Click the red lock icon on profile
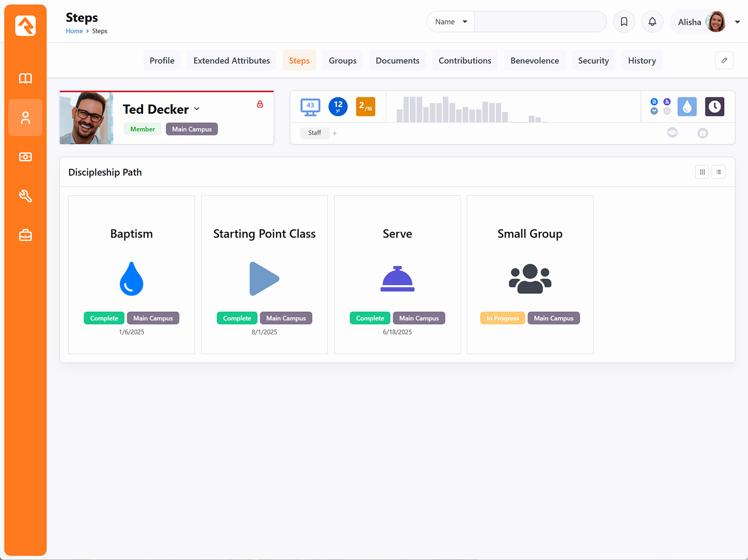Viewport: 748px width, 560px height. (x=260, y=105)
